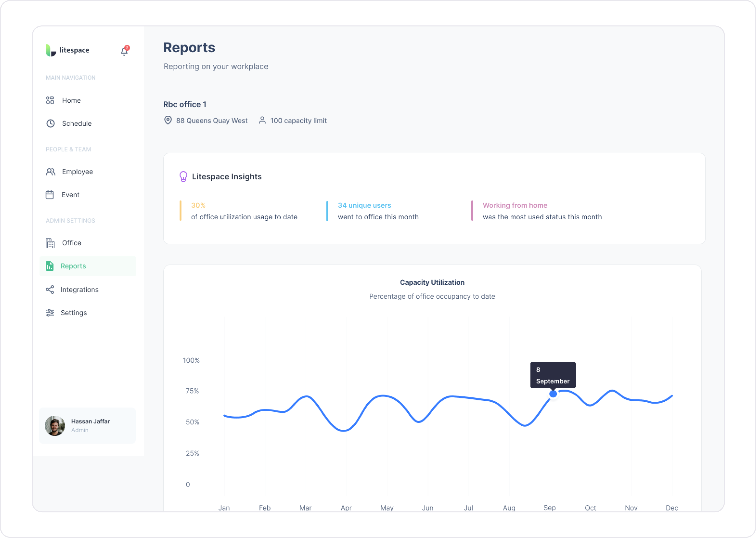Click the Working from home insight
Viewport: 756px width, 538px height.
[514, 205]
